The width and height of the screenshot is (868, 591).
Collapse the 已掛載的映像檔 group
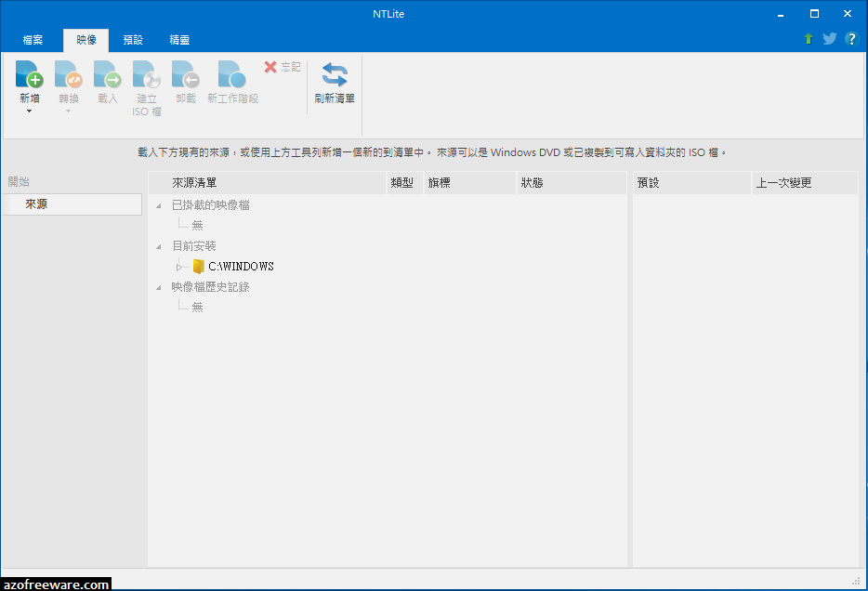159,206
